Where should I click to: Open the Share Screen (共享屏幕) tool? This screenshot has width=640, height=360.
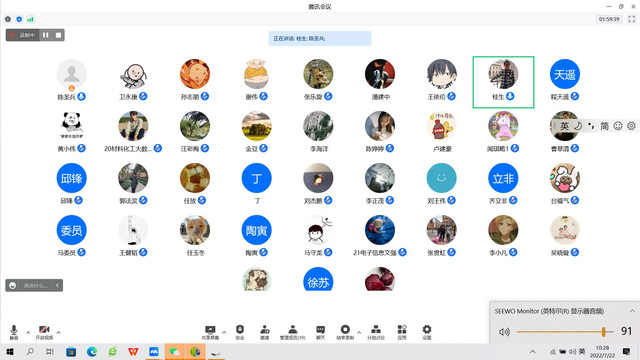tap(210, 332)
